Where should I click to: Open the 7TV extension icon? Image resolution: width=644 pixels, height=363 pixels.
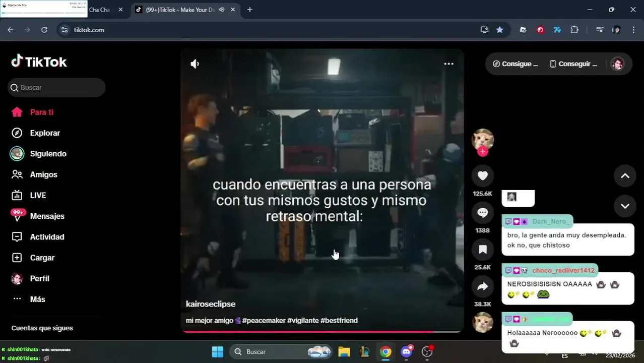point(557,30)
